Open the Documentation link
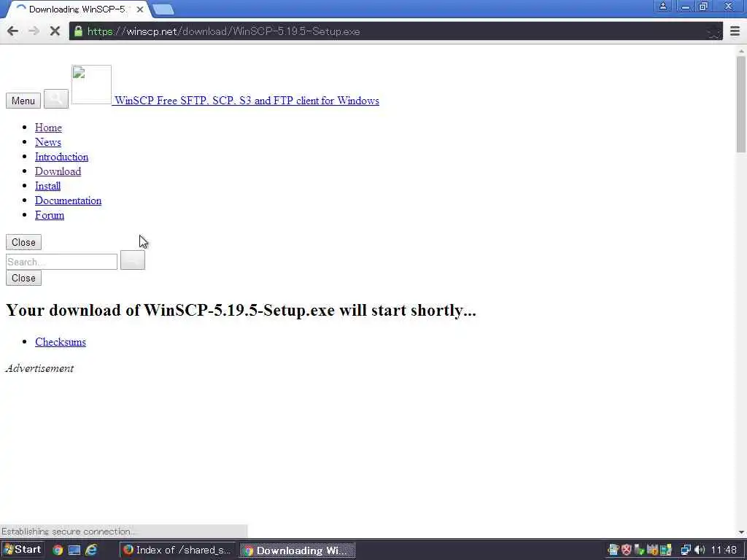Screen dimensions: 747x560 click(x=68, y=201)
